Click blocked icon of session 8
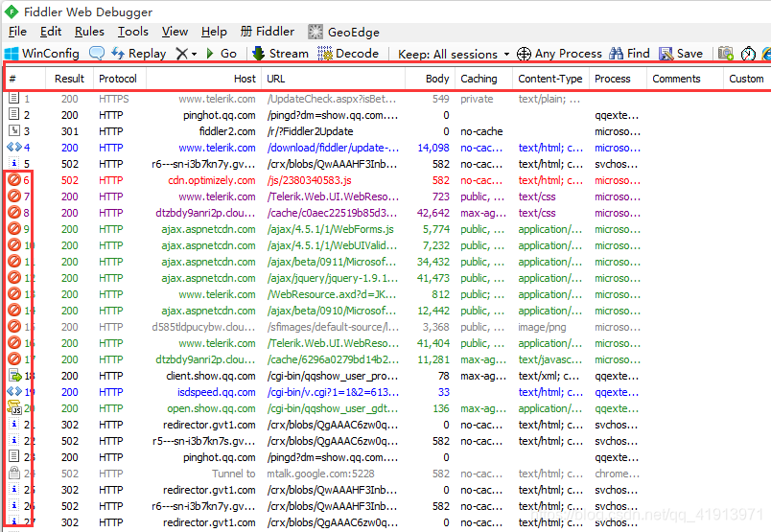 tap(14, 212)
